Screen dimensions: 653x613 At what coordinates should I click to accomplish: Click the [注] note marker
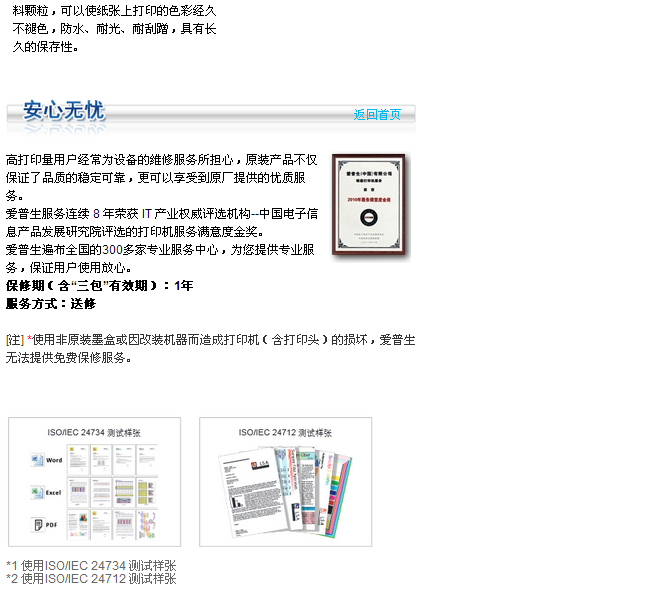14,339
